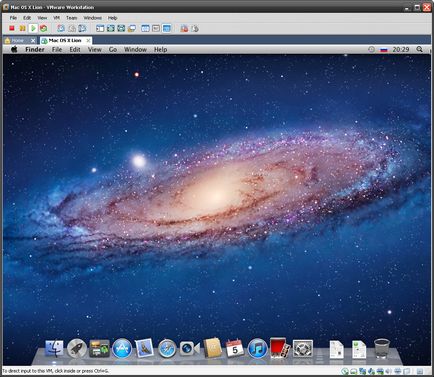Close the Mac OS X Lion tab
434x377 pixels.
tap(88, 40)
